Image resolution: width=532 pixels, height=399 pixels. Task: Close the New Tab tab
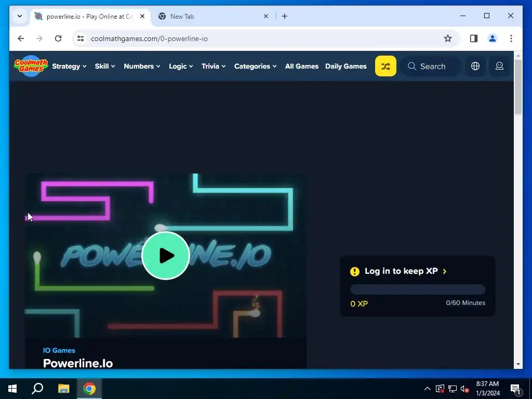[266, 16]
